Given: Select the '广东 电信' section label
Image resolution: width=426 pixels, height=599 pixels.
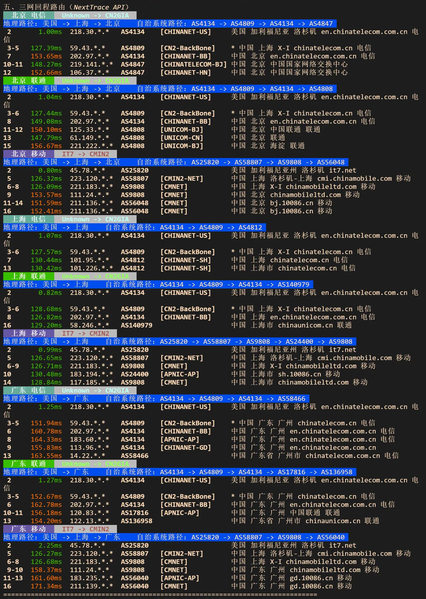Looking at the screenshot, I should 29,390.
